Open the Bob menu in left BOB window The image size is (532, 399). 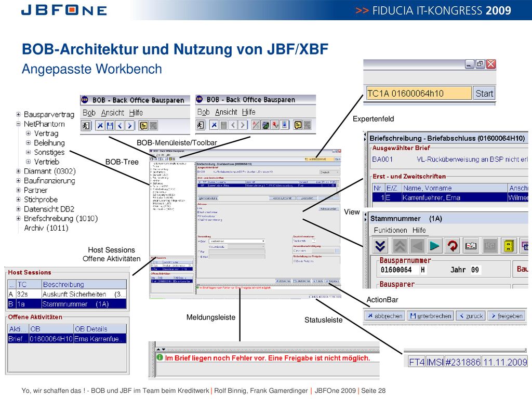(89, 113)
